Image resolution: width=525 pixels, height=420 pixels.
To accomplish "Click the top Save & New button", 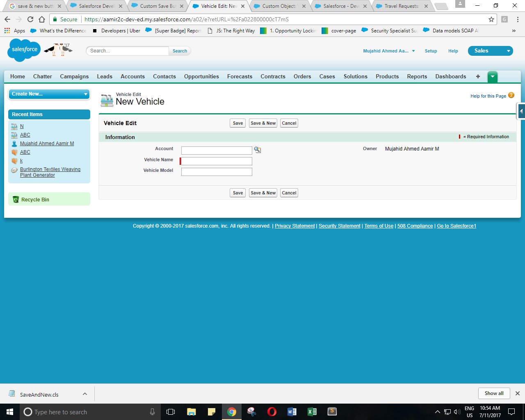I will 263,123.
